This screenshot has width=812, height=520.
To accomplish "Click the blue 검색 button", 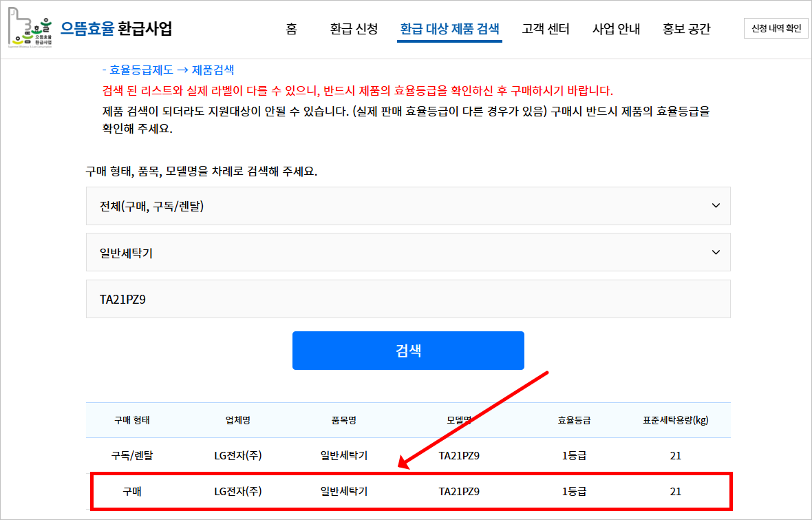I will click(408, 351).
